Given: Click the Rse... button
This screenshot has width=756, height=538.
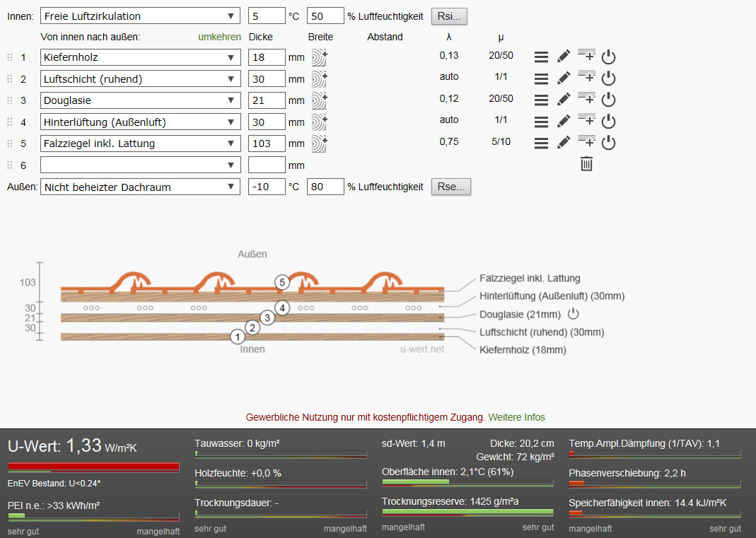Looking at the screenshot, I should pyautogui.click(x=450, y=187).
